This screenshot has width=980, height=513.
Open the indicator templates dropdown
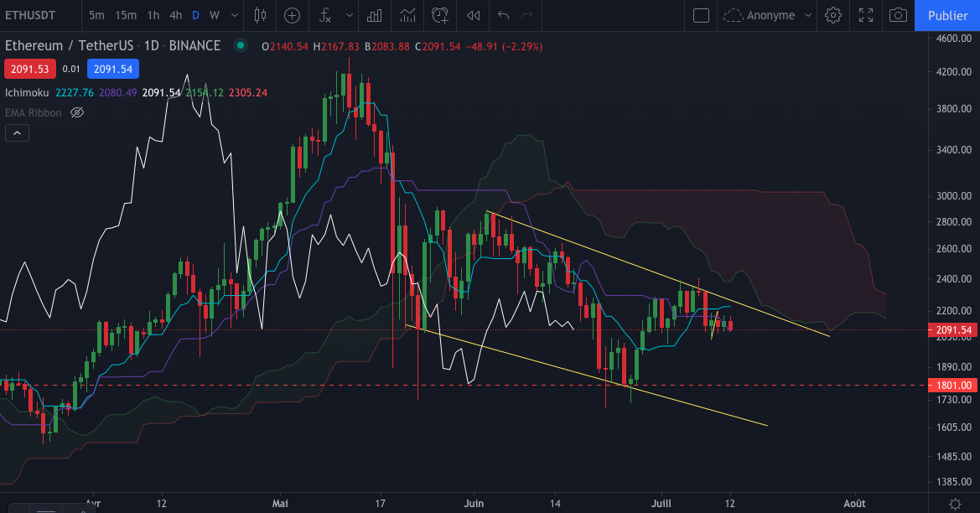coord(349,15)
